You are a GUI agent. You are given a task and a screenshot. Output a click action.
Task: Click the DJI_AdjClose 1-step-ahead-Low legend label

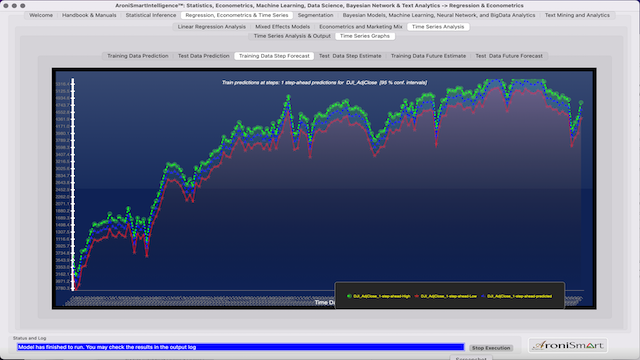click(x=449, y=296)
